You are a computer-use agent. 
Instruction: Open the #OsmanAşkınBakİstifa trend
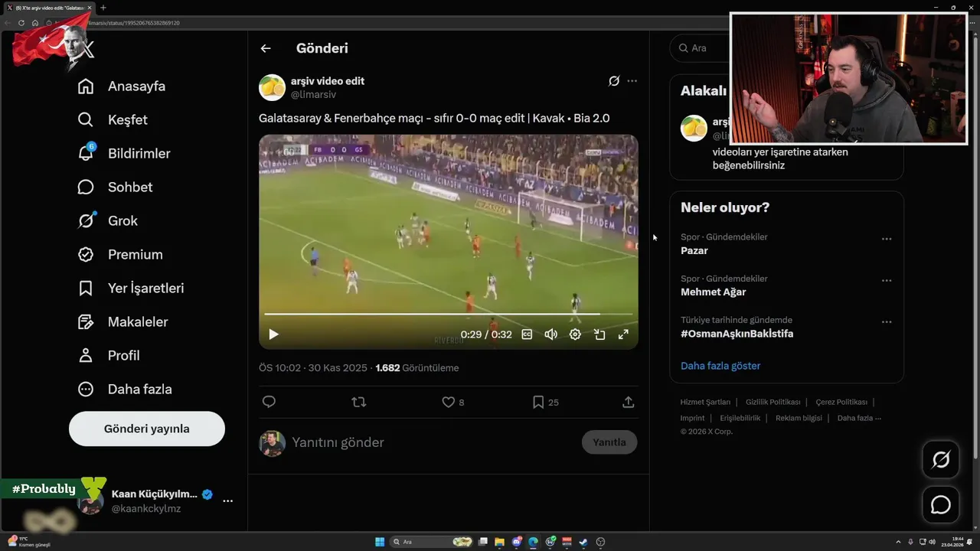[737, 334]
